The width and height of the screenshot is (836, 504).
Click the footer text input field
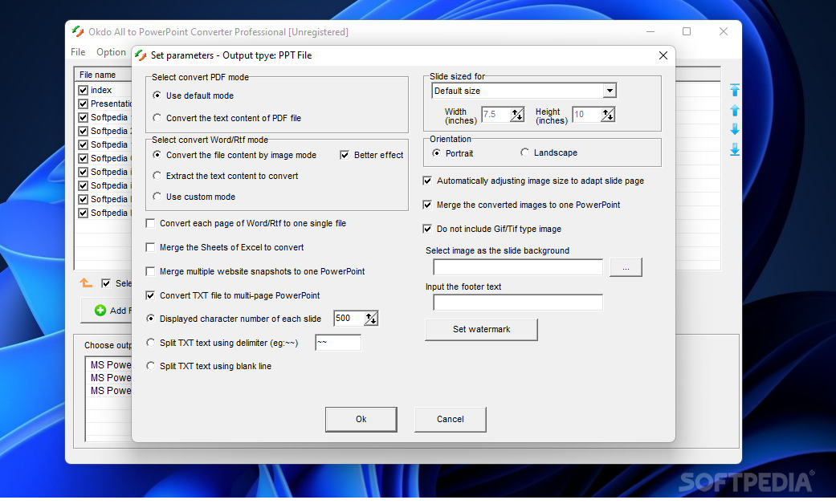point(518,303)
